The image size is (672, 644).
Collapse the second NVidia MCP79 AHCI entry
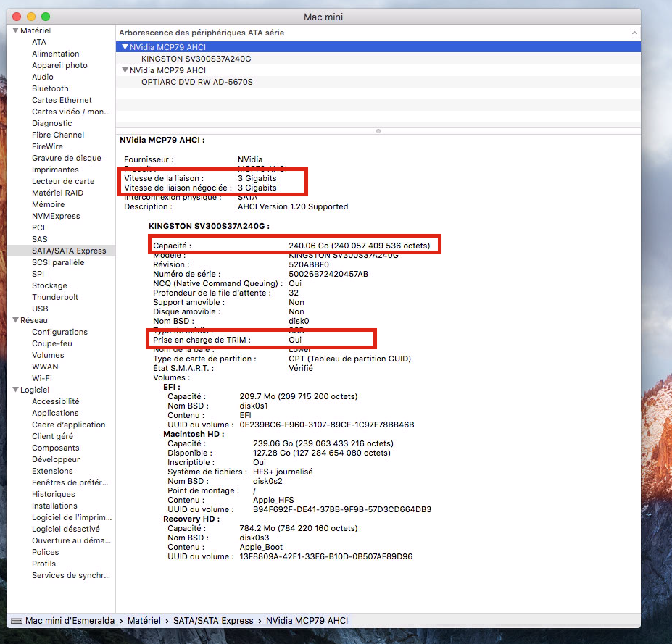[125, 70]
